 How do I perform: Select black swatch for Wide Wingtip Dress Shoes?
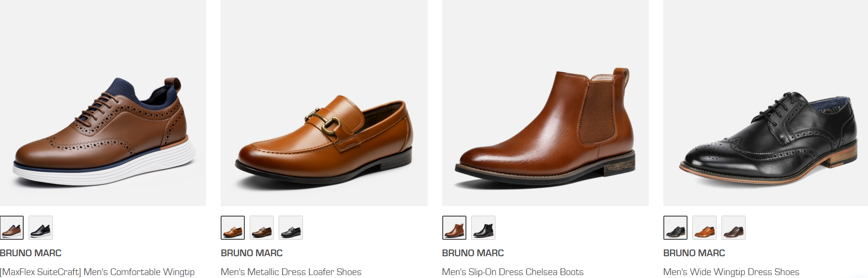[675, 228]
